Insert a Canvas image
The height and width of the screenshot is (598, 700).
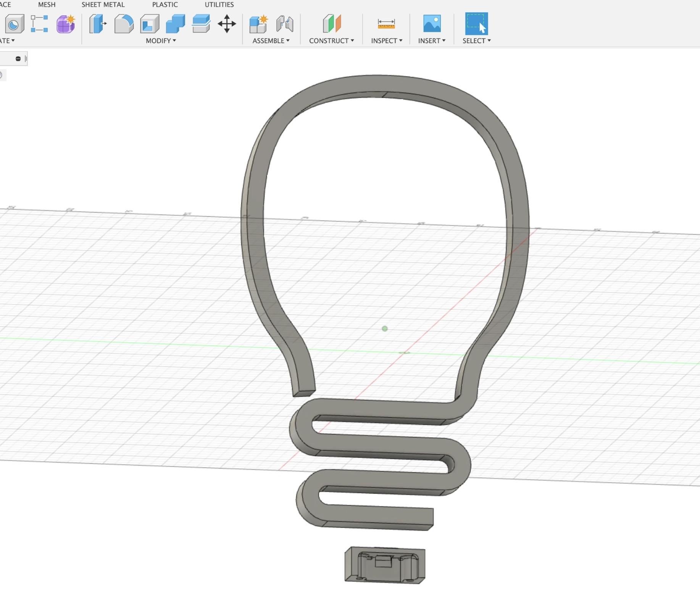[431, 24]
